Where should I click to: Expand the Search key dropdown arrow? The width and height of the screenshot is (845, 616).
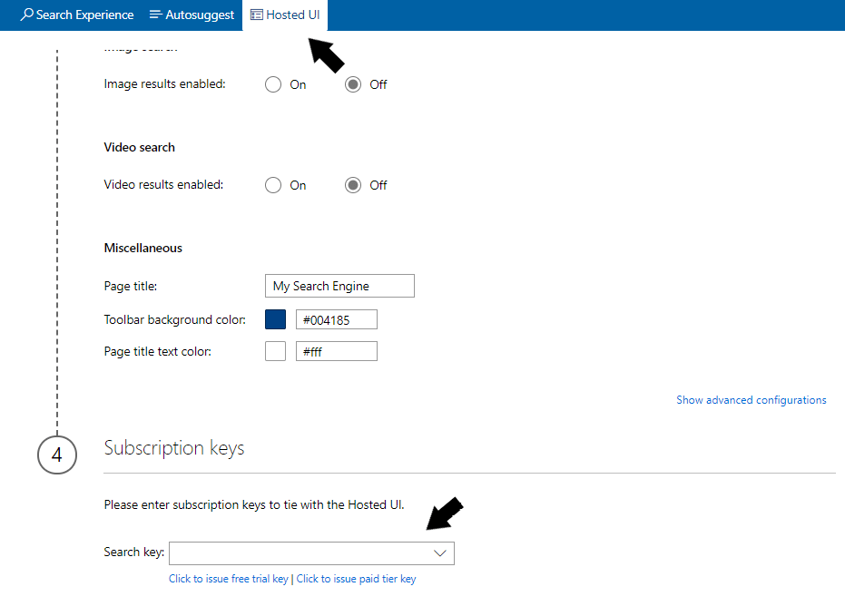440,553
